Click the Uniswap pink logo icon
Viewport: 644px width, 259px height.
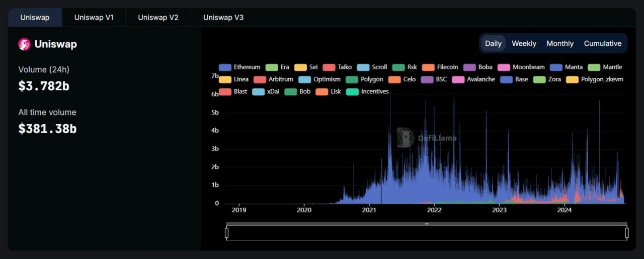[x=24, y=44]
